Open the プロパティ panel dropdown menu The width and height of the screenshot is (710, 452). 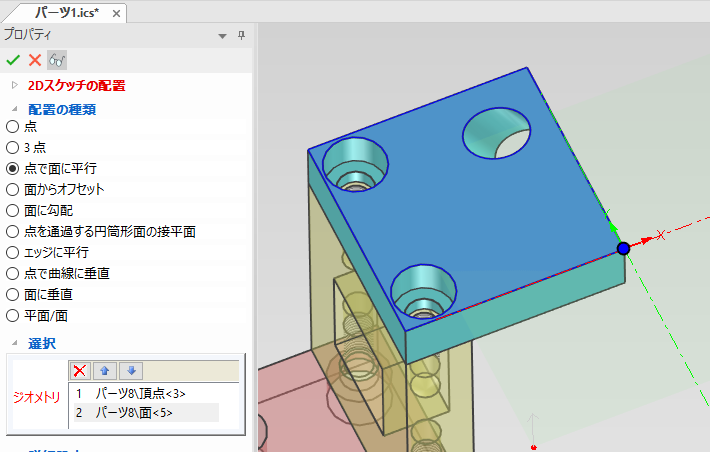pyautogui.click(x=222, y=35)
